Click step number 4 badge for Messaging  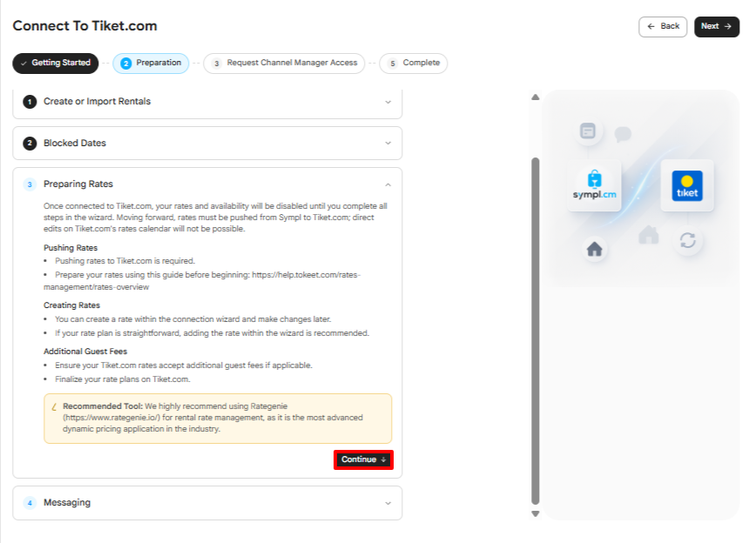(x=30, y=503)
